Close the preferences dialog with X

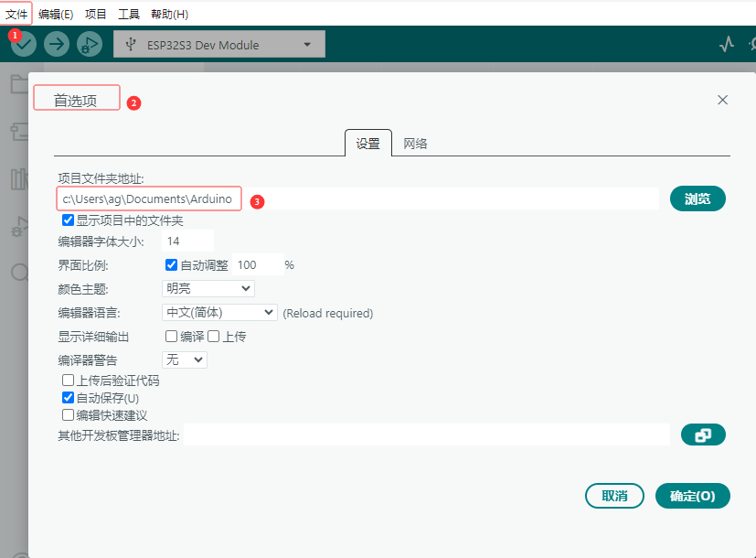(x=722, y=100)
